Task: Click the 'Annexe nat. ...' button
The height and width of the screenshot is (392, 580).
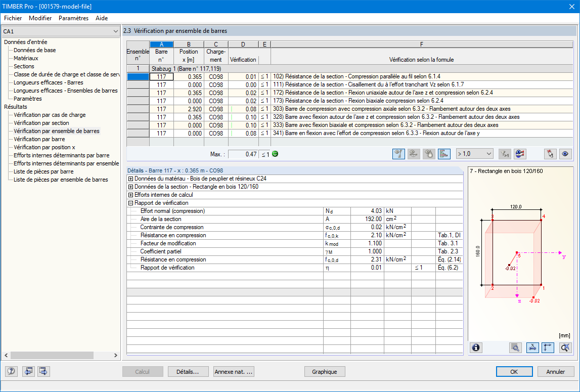Action: (234, 372)
